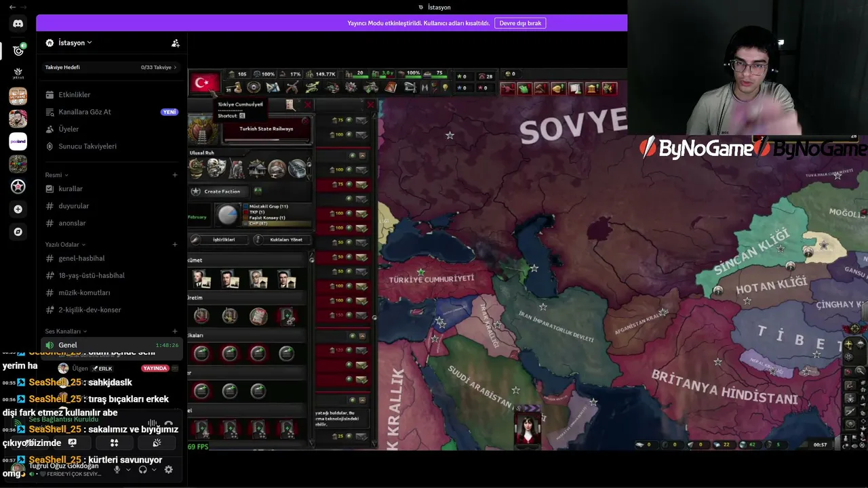Join the Genel voice channel

click(111, 345)
